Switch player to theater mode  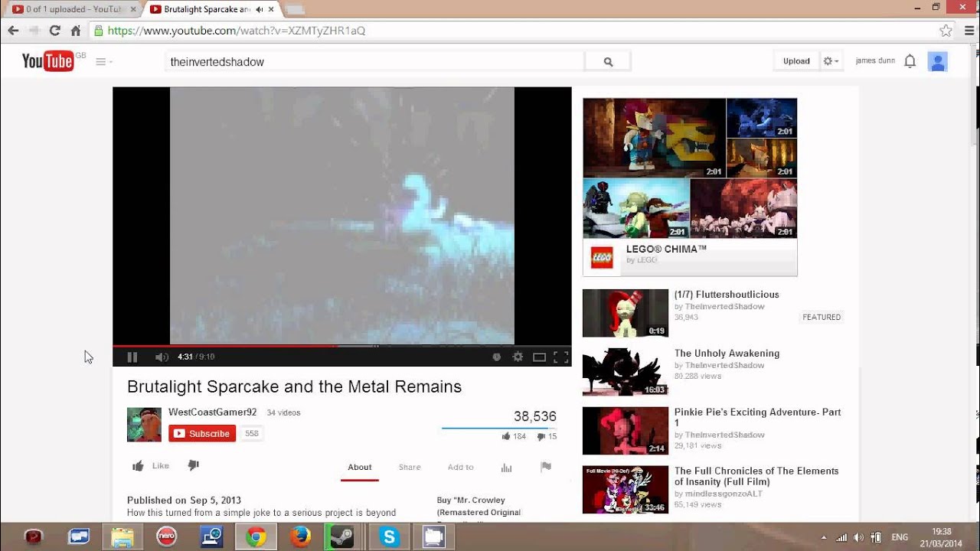(x=539, y=357)
